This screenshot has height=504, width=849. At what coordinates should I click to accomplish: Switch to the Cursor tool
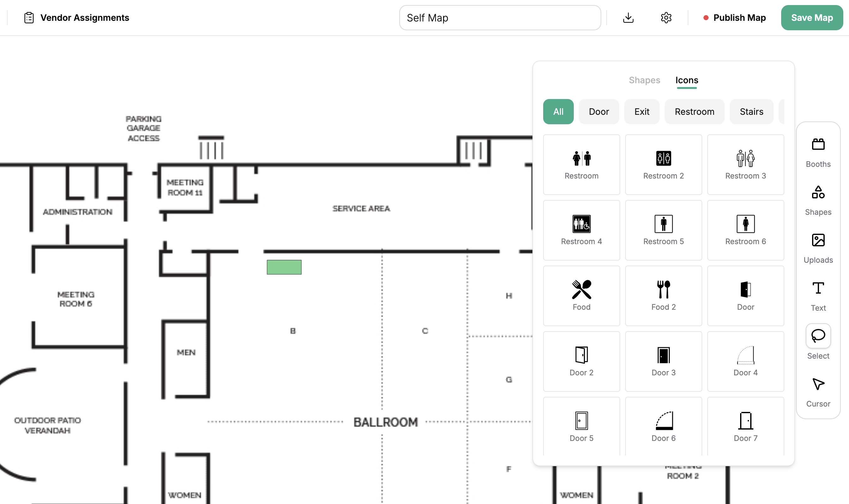[x=818, y=392]
